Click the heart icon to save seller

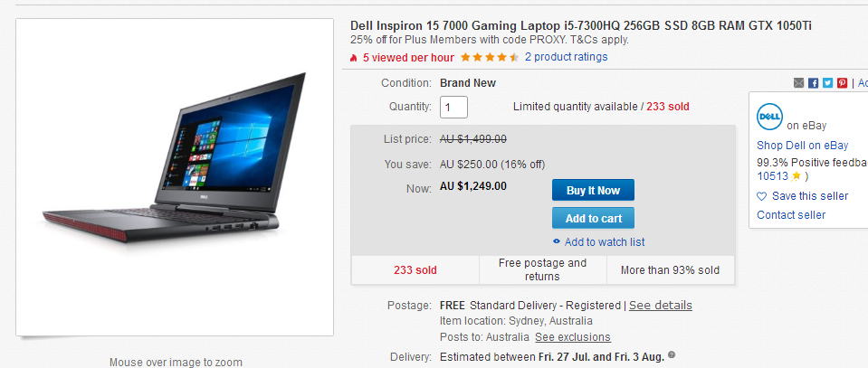762,196
